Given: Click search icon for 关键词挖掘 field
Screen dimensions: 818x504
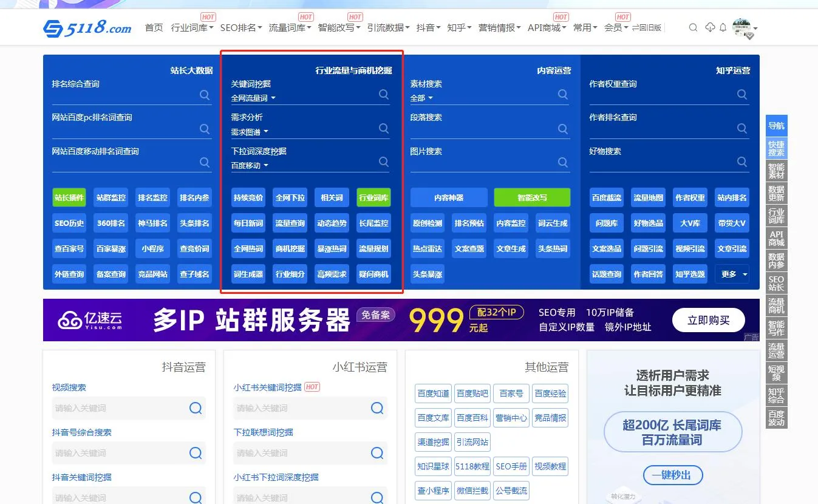Looking at the screenshot, I should 384,94.
